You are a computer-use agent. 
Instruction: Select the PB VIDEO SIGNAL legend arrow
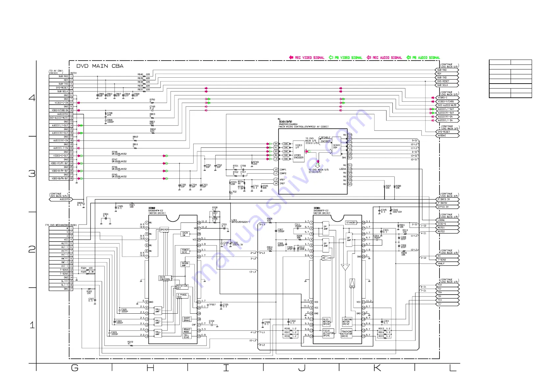pyautogui.click(x=331, y=57)
